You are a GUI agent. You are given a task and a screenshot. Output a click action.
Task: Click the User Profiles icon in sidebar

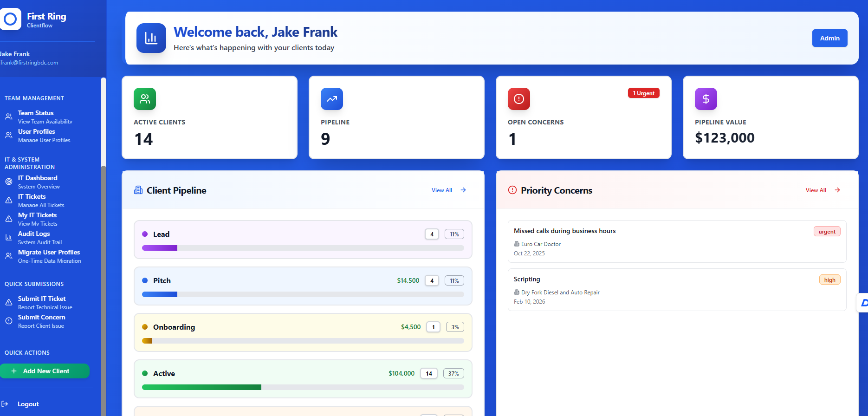(9, 135)
